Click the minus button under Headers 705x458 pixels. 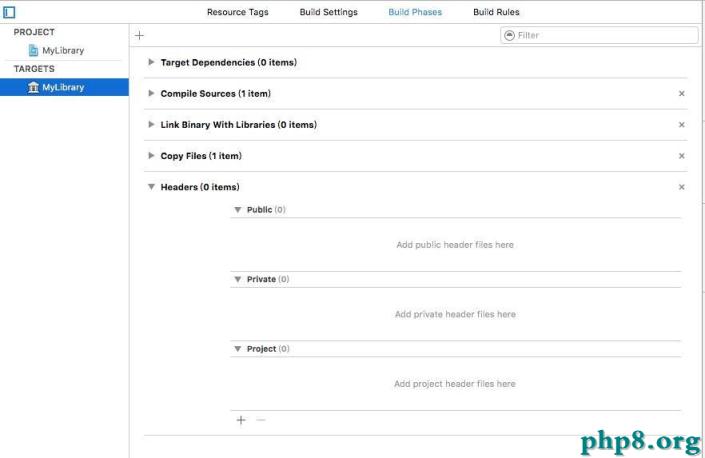pos(261,420)
